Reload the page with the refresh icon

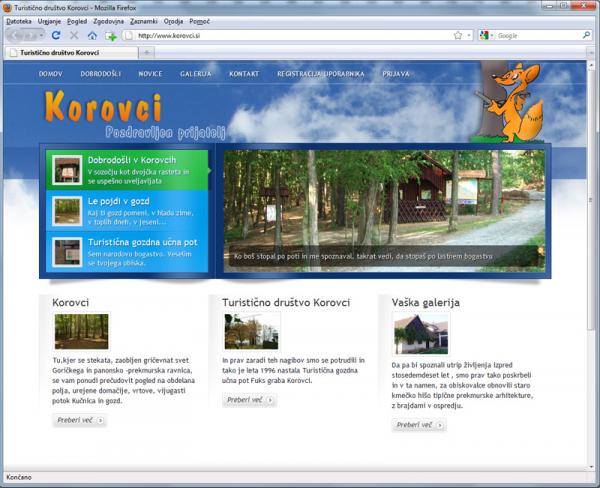(x=56, y=35)
